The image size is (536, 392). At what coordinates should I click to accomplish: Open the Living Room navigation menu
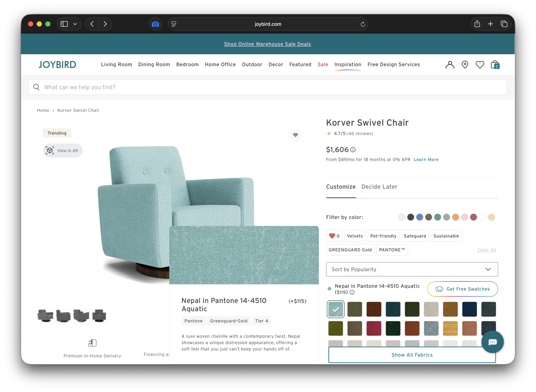click(116, 64)
